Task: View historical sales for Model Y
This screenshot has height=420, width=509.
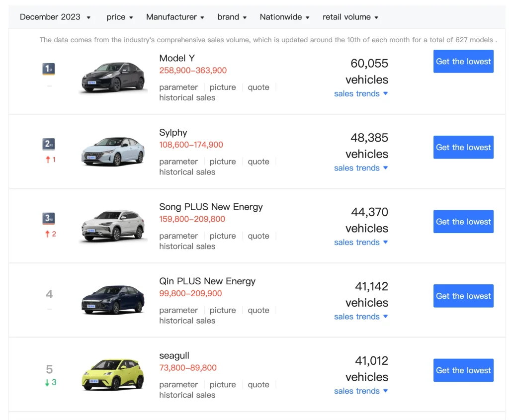Action: 187,98
